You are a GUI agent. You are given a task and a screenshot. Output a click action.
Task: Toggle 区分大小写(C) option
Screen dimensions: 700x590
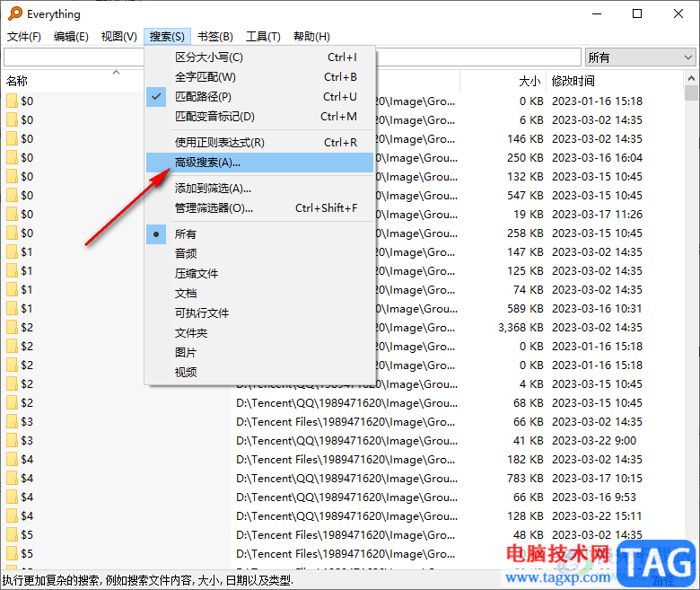click(260, 57)
